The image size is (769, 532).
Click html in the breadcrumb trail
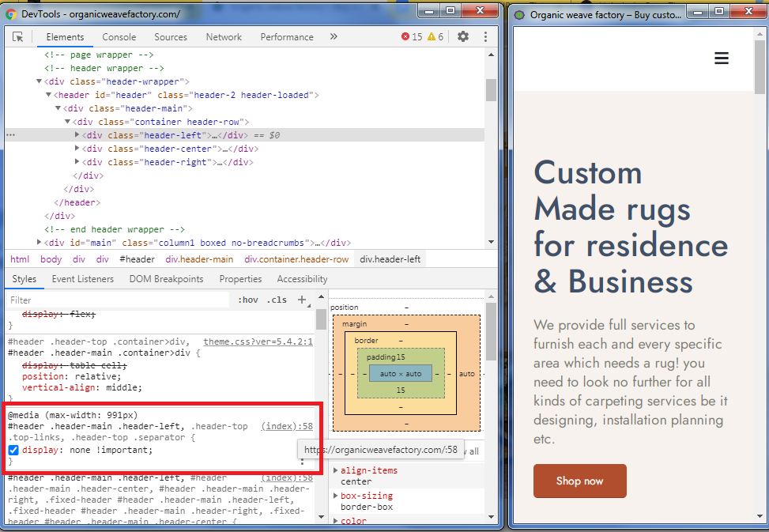pos(20,259)
